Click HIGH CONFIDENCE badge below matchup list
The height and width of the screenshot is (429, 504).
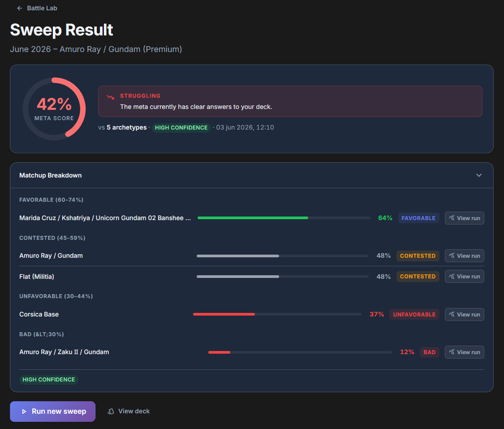coord(48,380)
